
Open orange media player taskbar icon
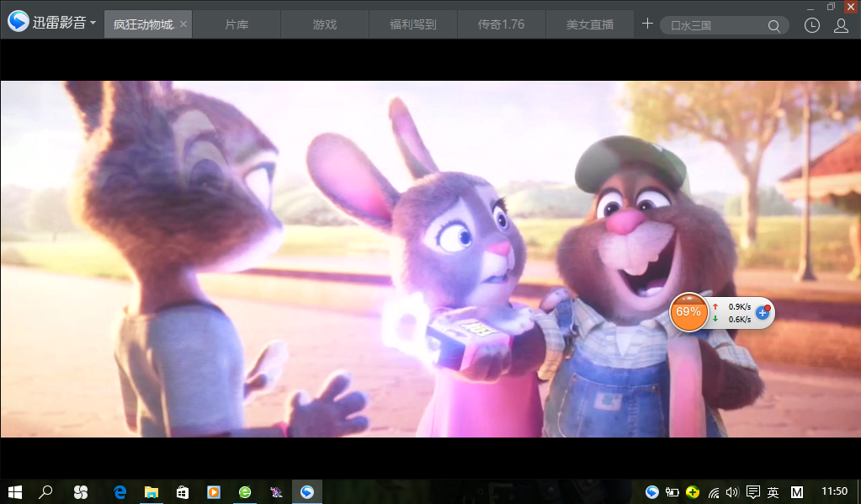coord(214,492)
